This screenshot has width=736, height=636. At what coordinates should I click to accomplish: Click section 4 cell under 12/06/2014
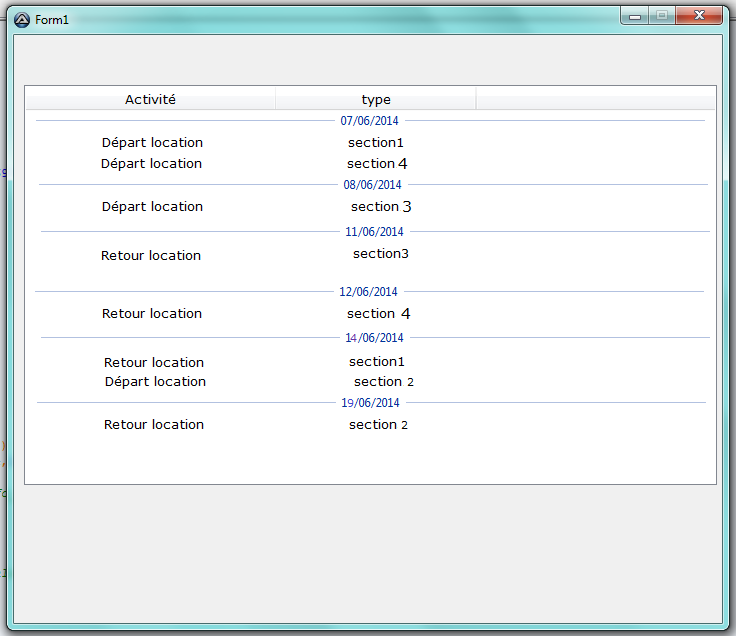[378, 314]
